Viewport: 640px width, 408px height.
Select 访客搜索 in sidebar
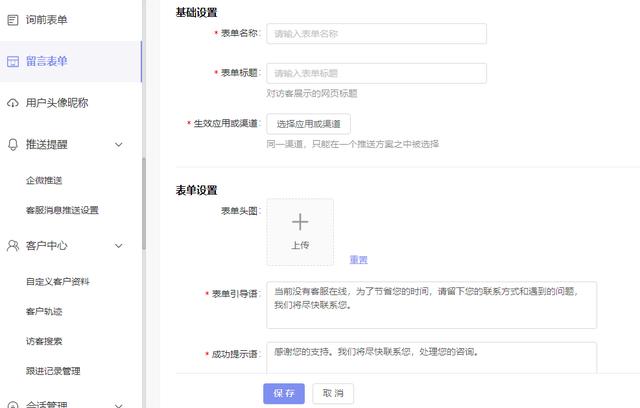coord(44,341)
